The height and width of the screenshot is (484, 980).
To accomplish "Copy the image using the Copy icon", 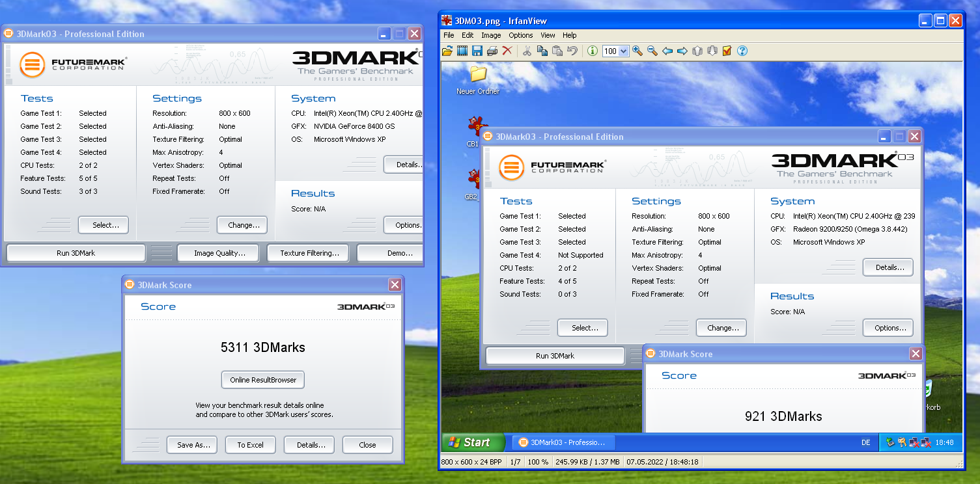I will [x=542, y=51].
